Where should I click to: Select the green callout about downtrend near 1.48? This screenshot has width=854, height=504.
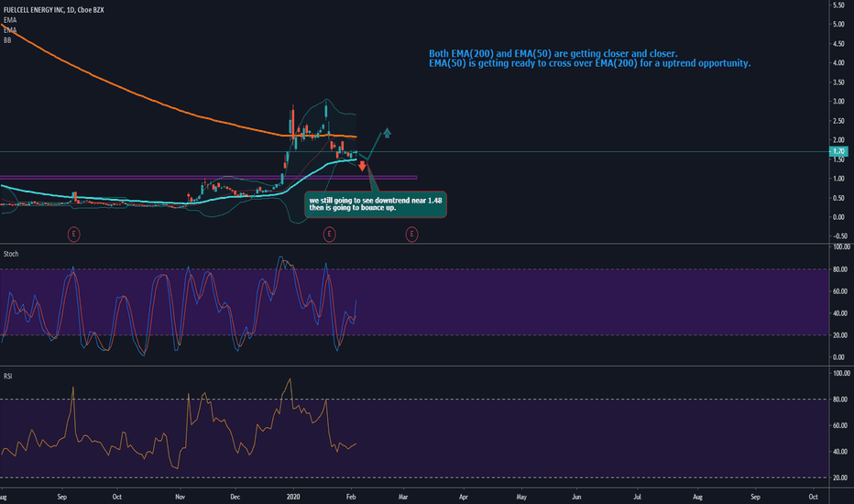click(376, 204)
